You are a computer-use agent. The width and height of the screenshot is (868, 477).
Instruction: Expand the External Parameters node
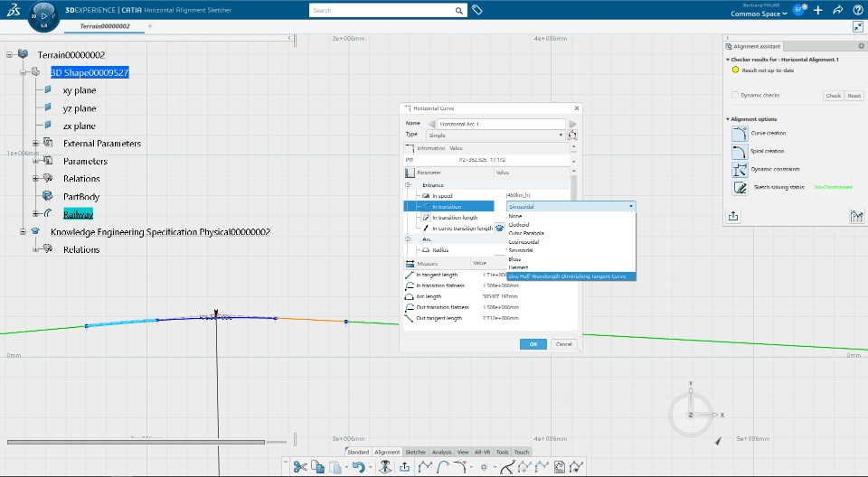(x=35, y=144)
